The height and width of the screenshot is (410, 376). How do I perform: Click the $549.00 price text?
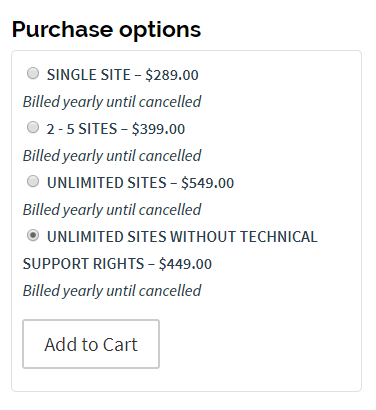point(208,183)
